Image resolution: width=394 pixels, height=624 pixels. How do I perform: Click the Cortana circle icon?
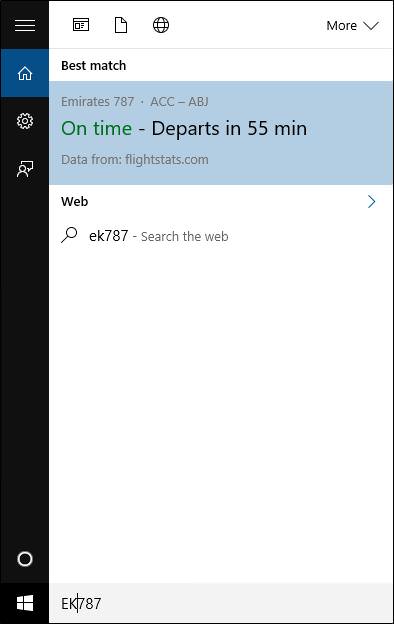point(25,559)
